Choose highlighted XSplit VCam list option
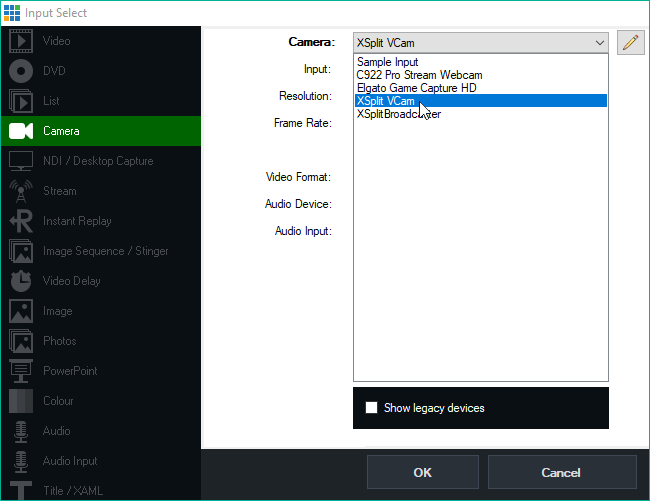This screenshot has width=650, height=501. (x=481, y=101)
